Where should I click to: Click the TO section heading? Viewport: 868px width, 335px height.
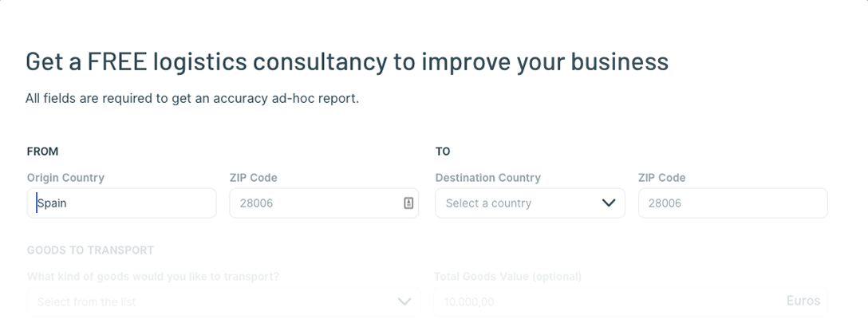442,152
